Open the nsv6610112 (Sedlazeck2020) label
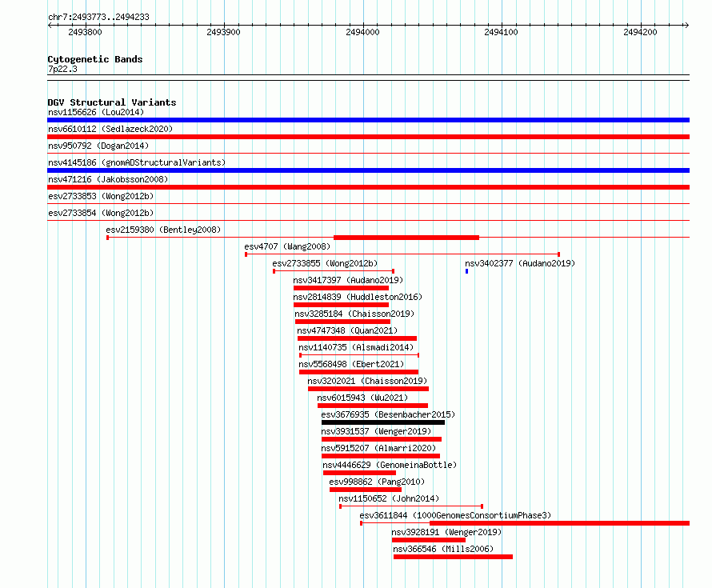 point(110,129)
